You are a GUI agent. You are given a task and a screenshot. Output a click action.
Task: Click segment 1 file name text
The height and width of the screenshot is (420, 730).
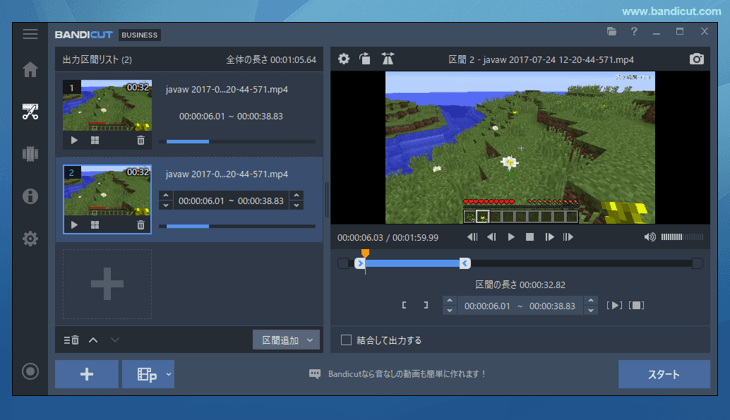(227, 89)
